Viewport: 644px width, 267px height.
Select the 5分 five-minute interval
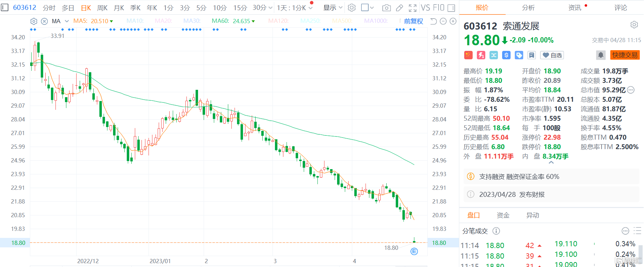tap(201, 8)
